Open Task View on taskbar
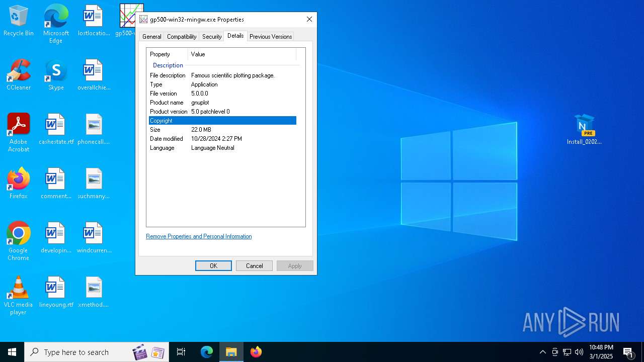Screen dimensions: 644x362 pyautogui.click(x=181, y=352)
